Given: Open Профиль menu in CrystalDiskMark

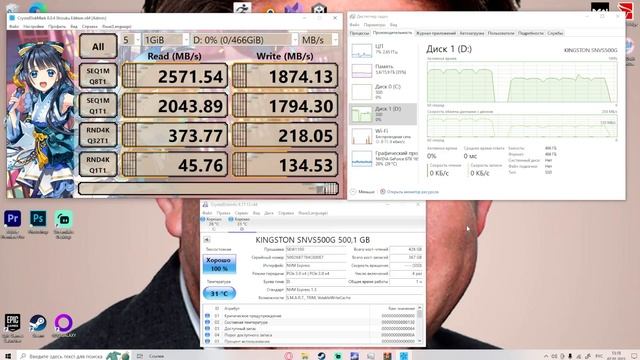Looking at the screenshot, I should tap(57, 27).
